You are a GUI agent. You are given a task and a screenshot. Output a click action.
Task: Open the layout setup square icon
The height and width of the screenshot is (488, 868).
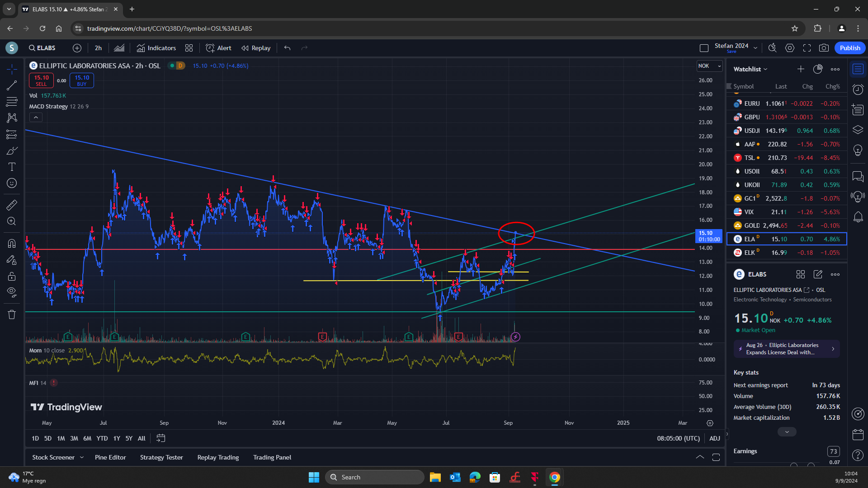point(704,48)
